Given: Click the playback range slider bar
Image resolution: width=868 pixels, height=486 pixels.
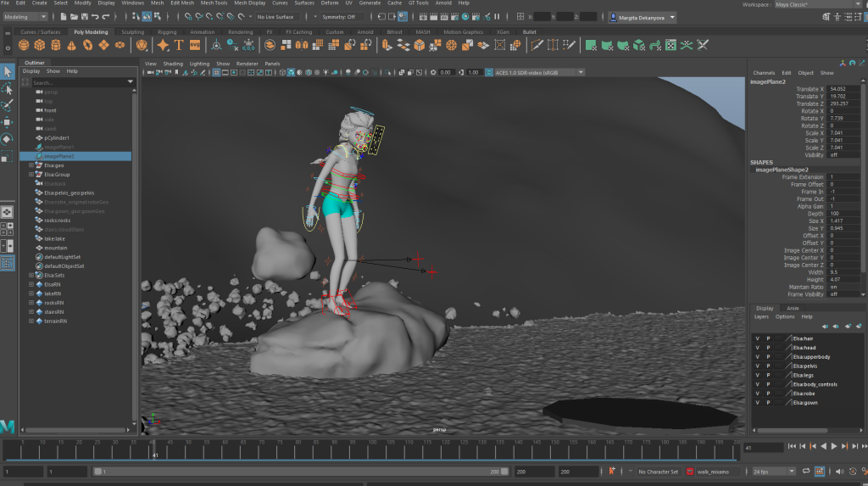Looking at the screenshot, I should click(x=301, y=472).
